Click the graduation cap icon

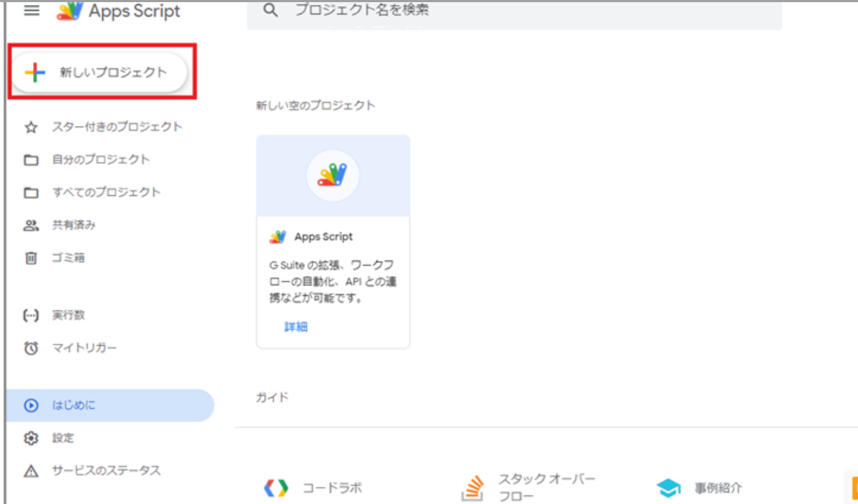pyautogui.click(x=668, y=488)
